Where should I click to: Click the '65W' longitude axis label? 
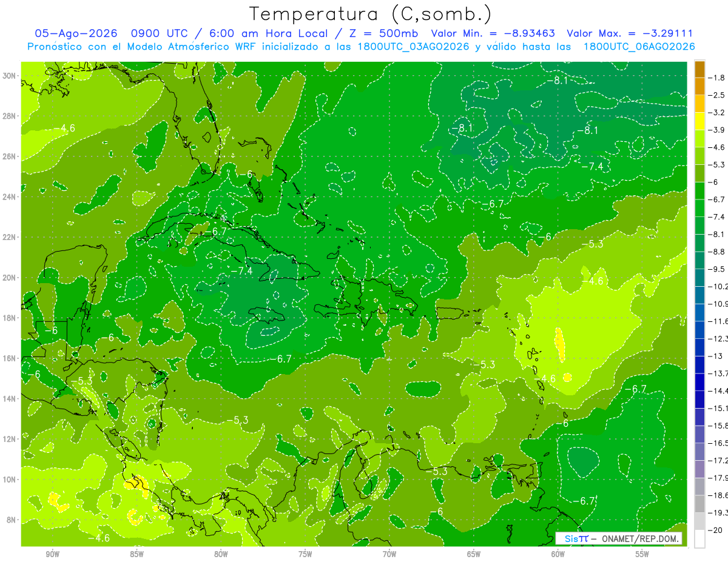click(x=474, y=554)
